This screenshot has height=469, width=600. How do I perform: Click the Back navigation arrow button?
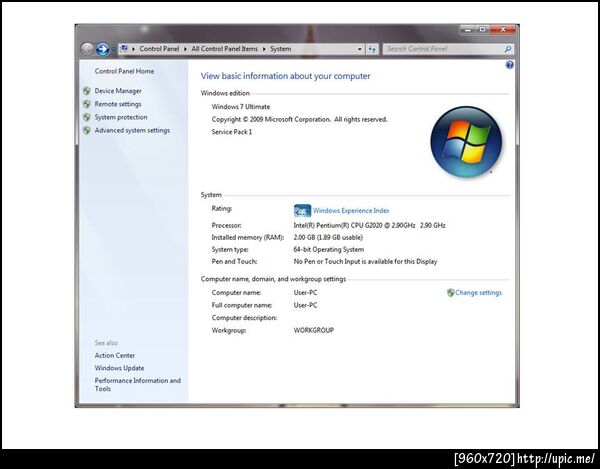click(x=87, y=49)
